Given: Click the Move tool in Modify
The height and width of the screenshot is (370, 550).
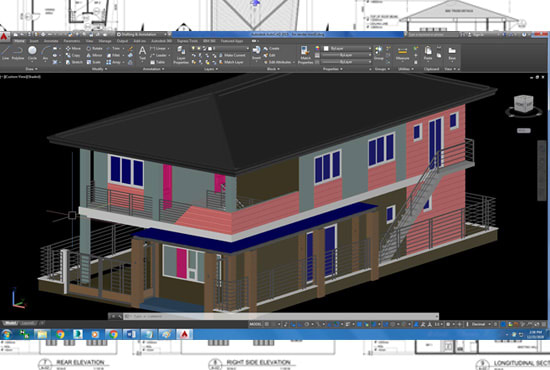Looking at the screenshot, I should [73, 48].
